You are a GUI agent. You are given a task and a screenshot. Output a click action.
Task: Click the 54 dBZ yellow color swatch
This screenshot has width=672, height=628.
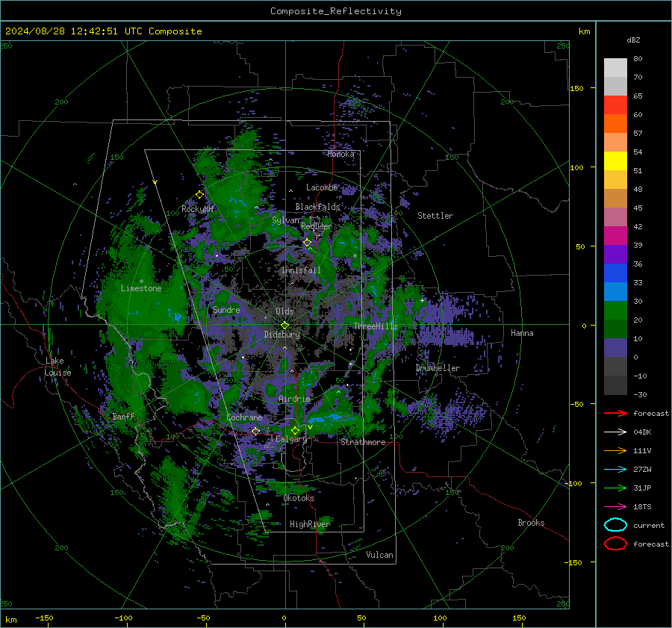[x=615, y=161]
